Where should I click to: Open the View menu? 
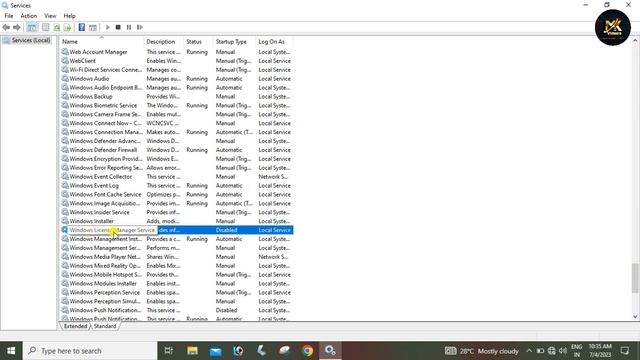(50, 16)
